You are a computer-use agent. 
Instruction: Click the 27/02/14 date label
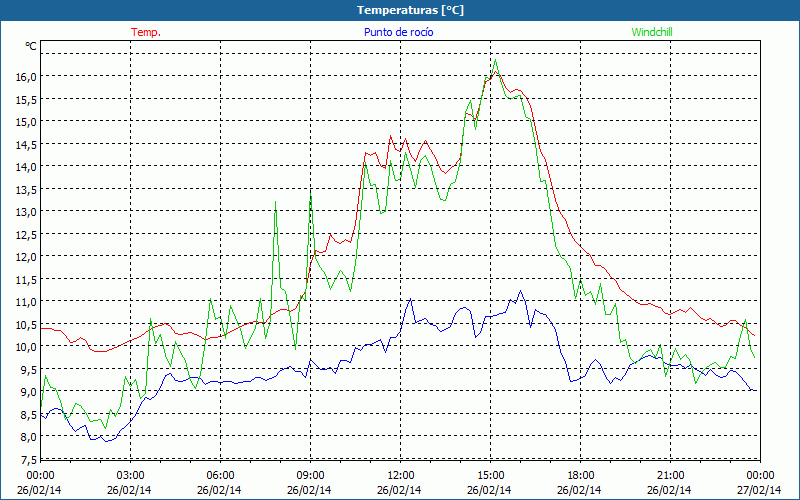pos(760,490)
